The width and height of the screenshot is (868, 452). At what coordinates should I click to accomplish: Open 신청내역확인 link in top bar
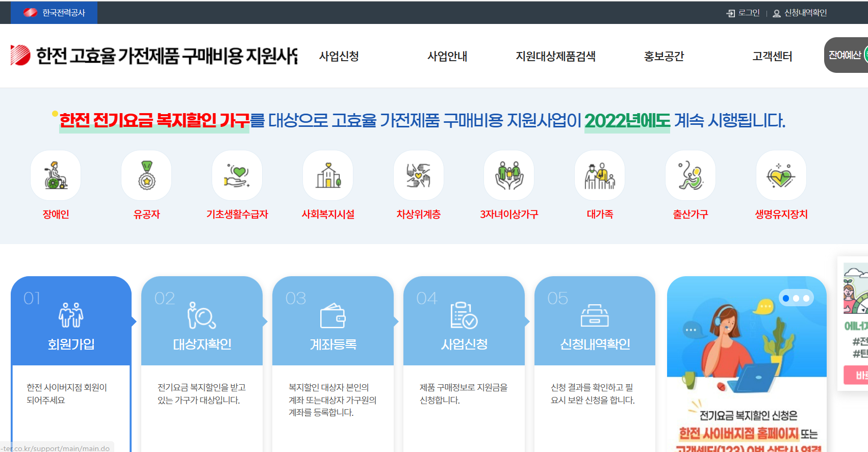coord(805,13)
